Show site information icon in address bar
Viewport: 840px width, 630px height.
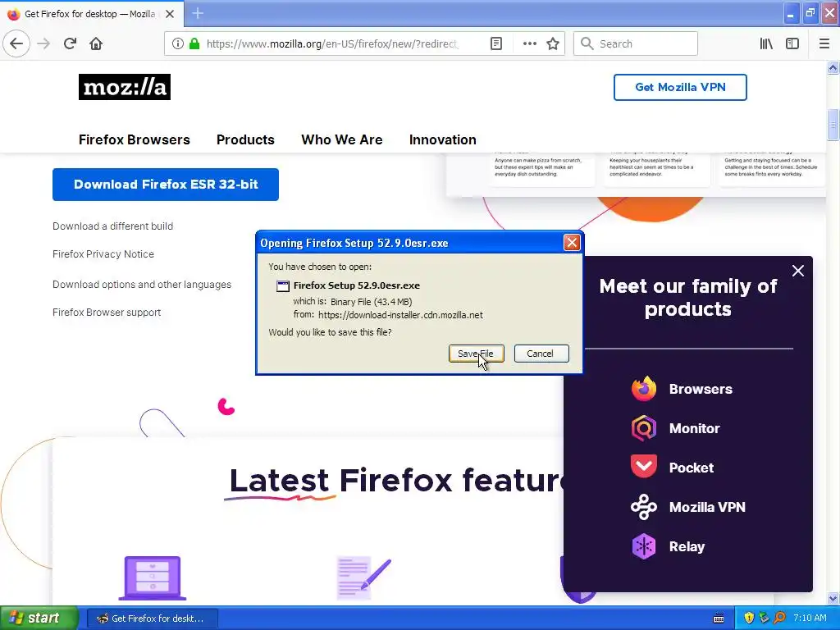pyautogui.click(x=178, y=43)
